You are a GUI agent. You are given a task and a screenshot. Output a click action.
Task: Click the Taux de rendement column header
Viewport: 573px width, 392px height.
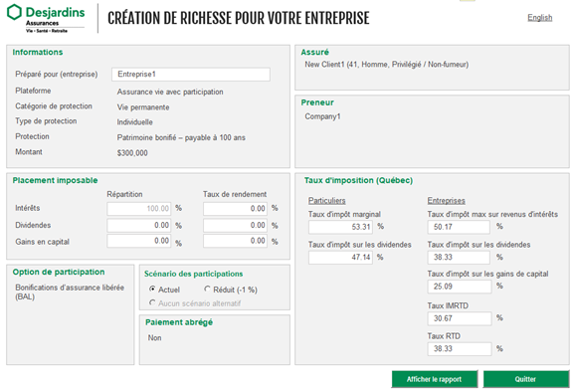[235, 194]
